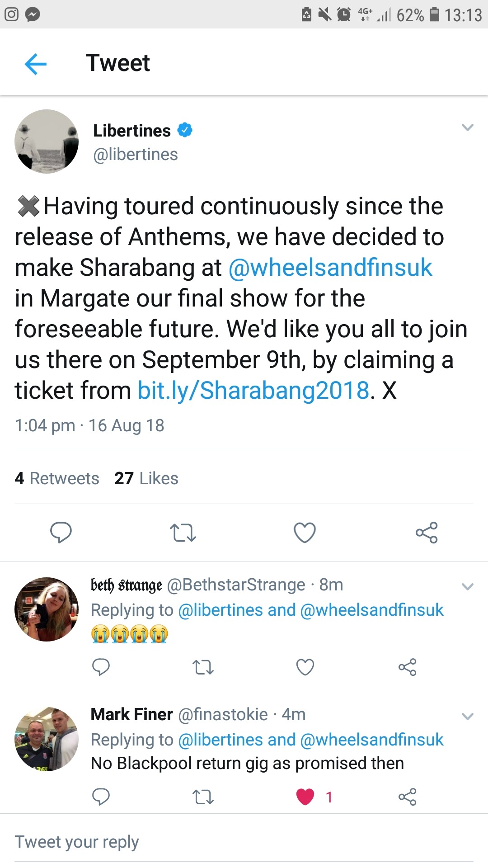Reply to beth strange's comment

[101, 667]
